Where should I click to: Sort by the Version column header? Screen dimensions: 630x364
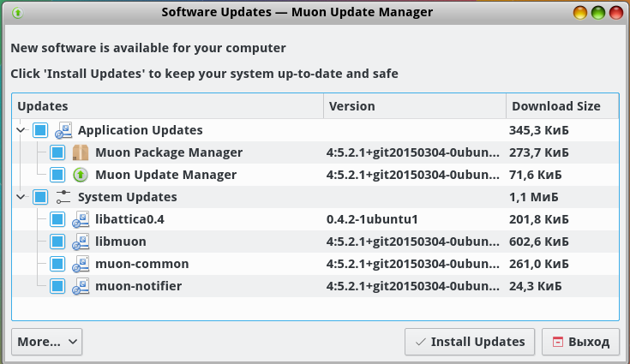(x=415, y=106)
